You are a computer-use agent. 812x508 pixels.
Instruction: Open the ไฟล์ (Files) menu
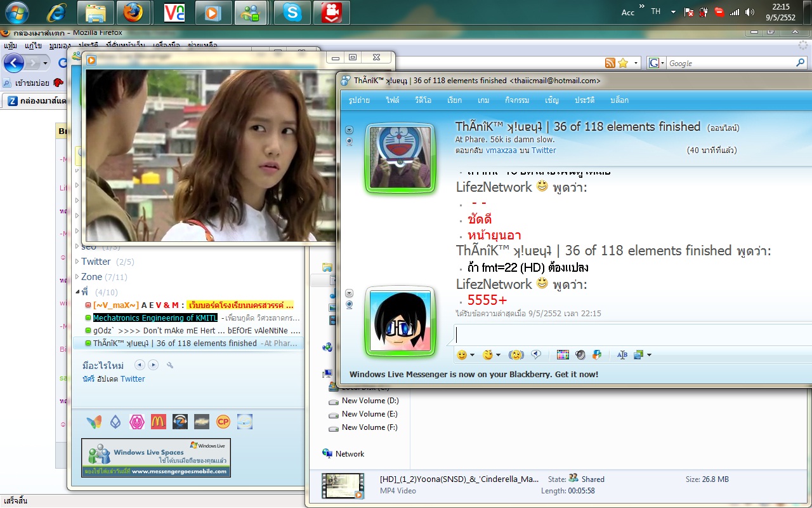pos(392,100)
